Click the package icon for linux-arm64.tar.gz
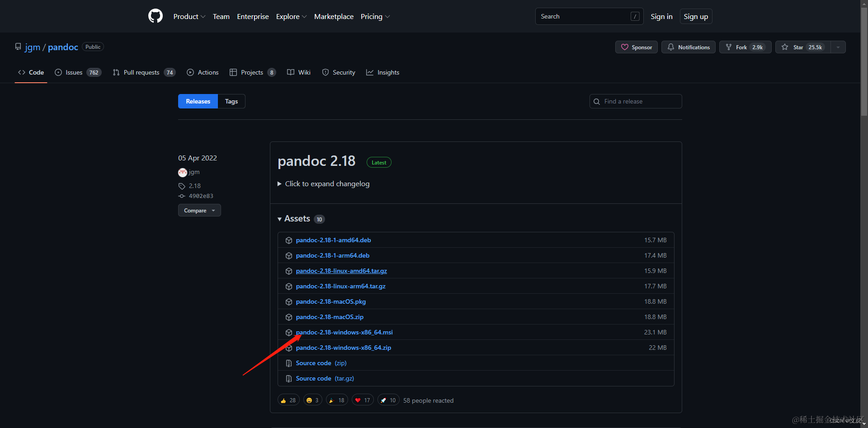The image size is (868, 428). [289, 287]
